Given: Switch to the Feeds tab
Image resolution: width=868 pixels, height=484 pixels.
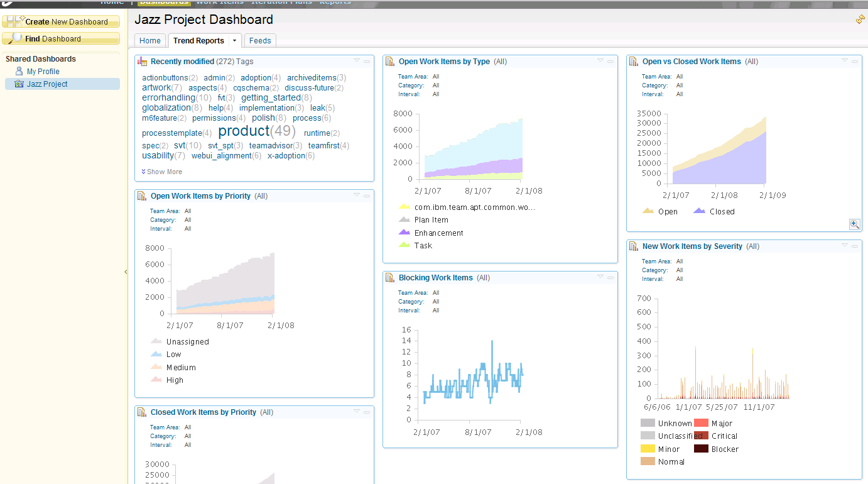Looking at the screenshot, I should point(260,40).
